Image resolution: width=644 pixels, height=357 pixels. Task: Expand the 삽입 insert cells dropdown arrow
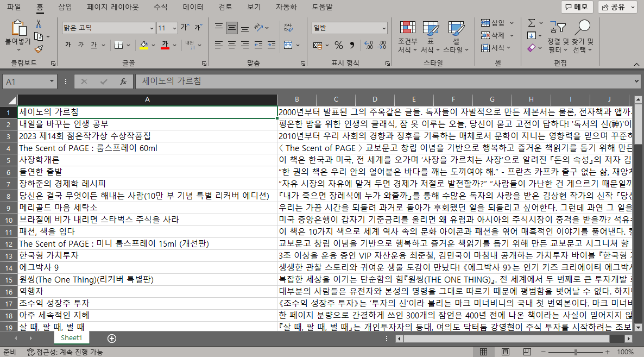(512, 23)
